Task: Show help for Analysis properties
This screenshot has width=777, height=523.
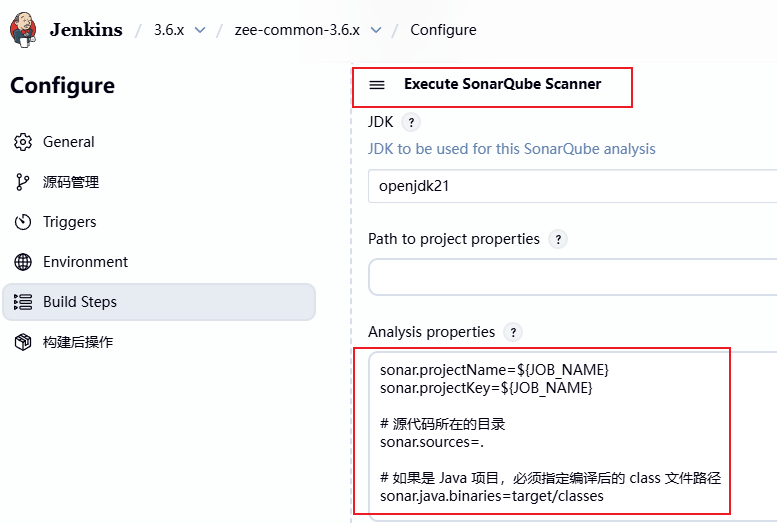Action: (513, 332)
